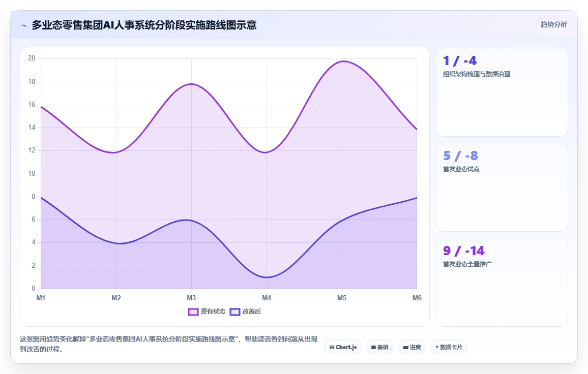588x374 pixels.
Task: Click the 首发业态全量推广 card caption
Action: pyautogui.click(x=467, y=264)
